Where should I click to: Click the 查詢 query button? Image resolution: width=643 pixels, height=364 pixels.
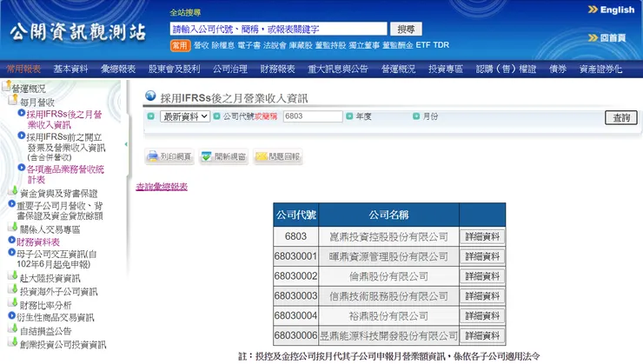tap(621, 118)
